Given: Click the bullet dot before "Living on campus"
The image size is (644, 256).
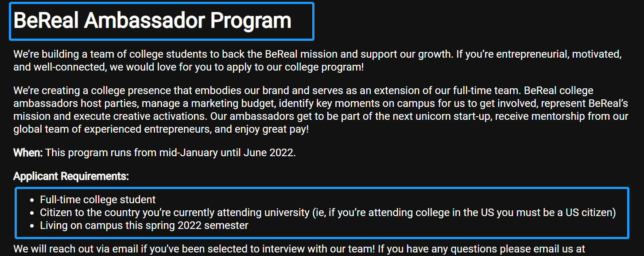Looking at the screenshot, I should pos(33,226).
